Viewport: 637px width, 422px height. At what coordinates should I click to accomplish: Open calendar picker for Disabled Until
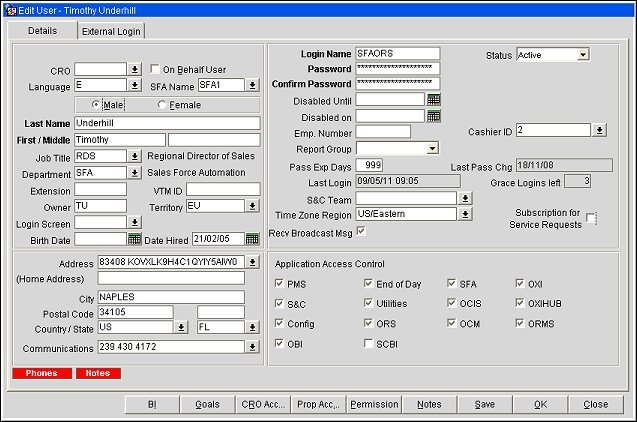tap(434, 100)
